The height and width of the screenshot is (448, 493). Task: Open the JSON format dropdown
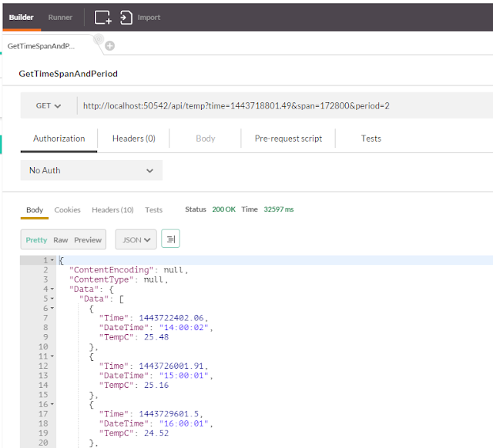136,239
